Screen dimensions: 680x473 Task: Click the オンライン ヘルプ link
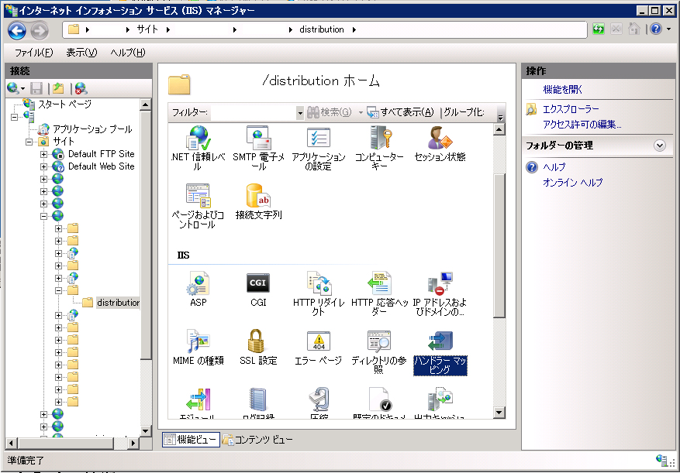(x=572, y=183)
